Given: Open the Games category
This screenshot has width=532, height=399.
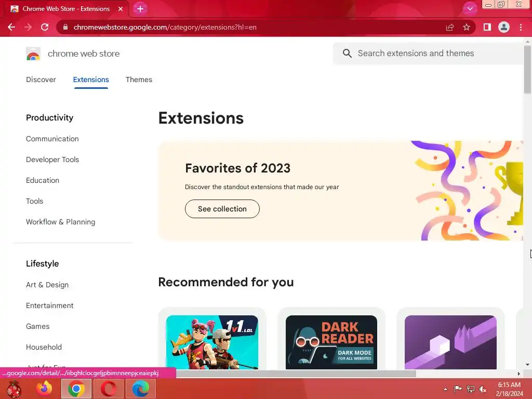Looking at the screenshot, I should 37,326.
